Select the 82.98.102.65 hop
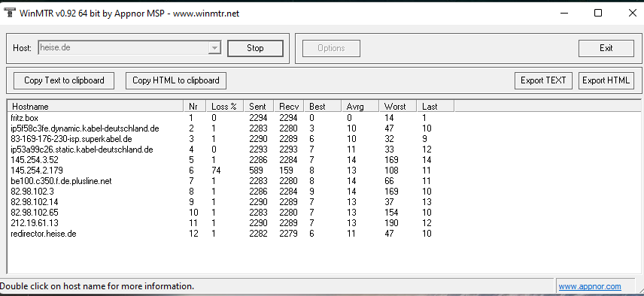Image resolution: width=644 pixels, height=296 pixels. 35,213
